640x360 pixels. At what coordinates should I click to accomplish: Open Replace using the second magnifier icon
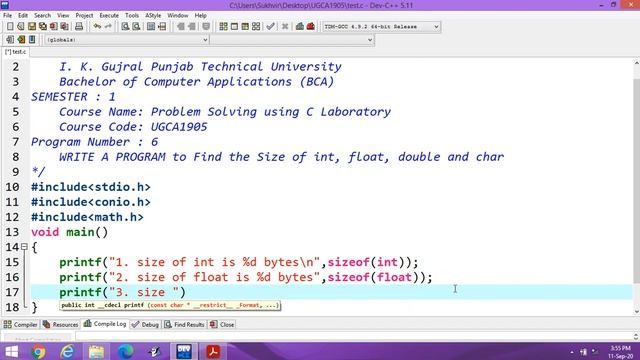tap(136, 27)
